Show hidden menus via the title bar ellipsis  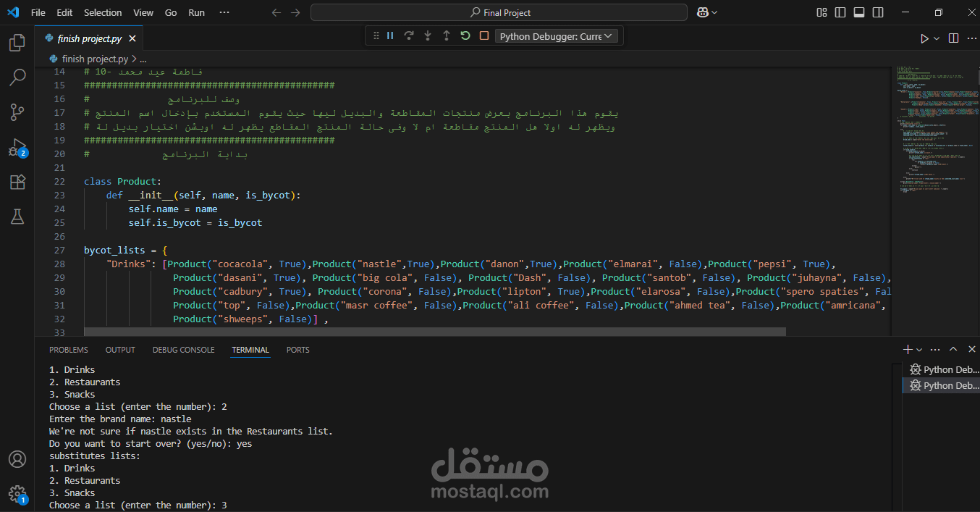pos(224,12)
